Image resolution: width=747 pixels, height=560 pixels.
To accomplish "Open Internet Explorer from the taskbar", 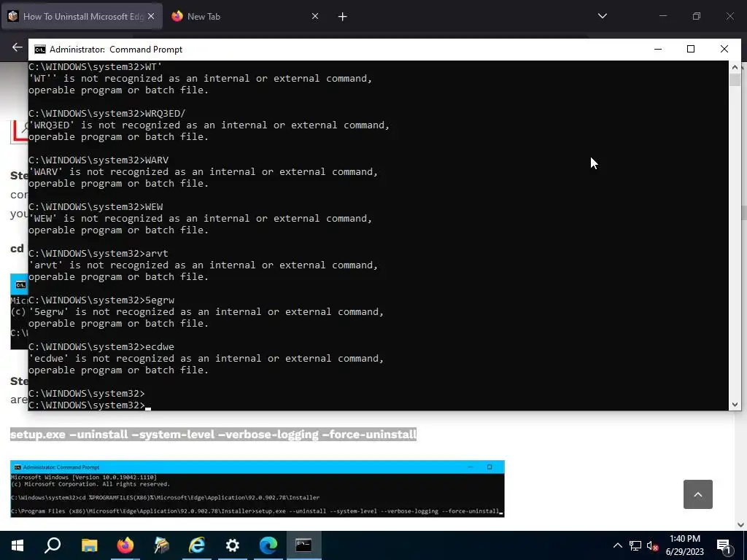I will (x=197, y=545).
